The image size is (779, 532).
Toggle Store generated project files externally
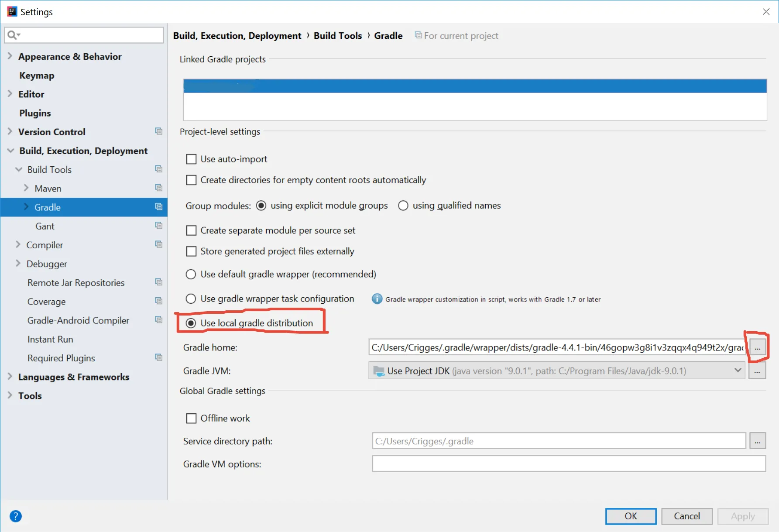pos(191,251)
